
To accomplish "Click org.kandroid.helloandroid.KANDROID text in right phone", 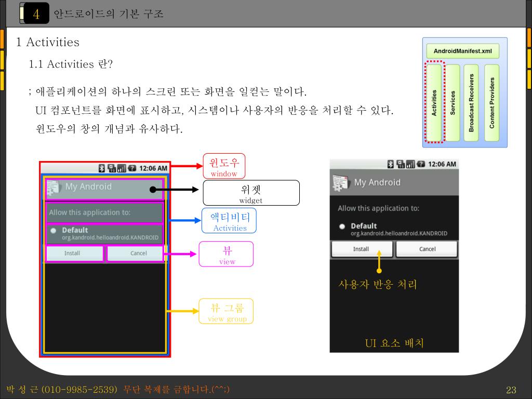I will (399, 233).
